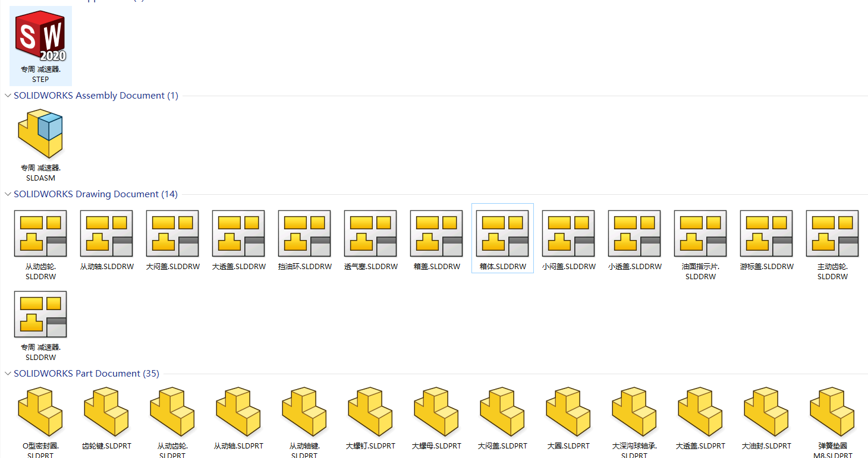Select the 挡油环.SLDDRW drawing file
Image resolution: width=868 pixels, height=458 pixels.
pos(304,240)
